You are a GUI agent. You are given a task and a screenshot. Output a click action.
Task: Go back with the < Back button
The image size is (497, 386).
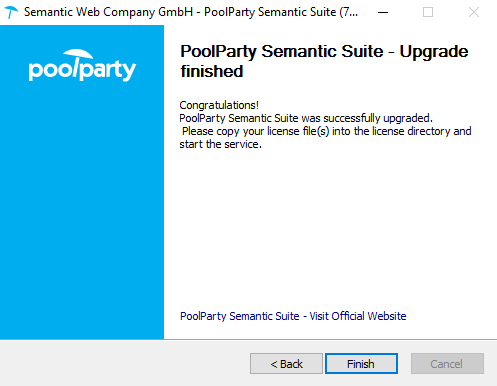286,364
